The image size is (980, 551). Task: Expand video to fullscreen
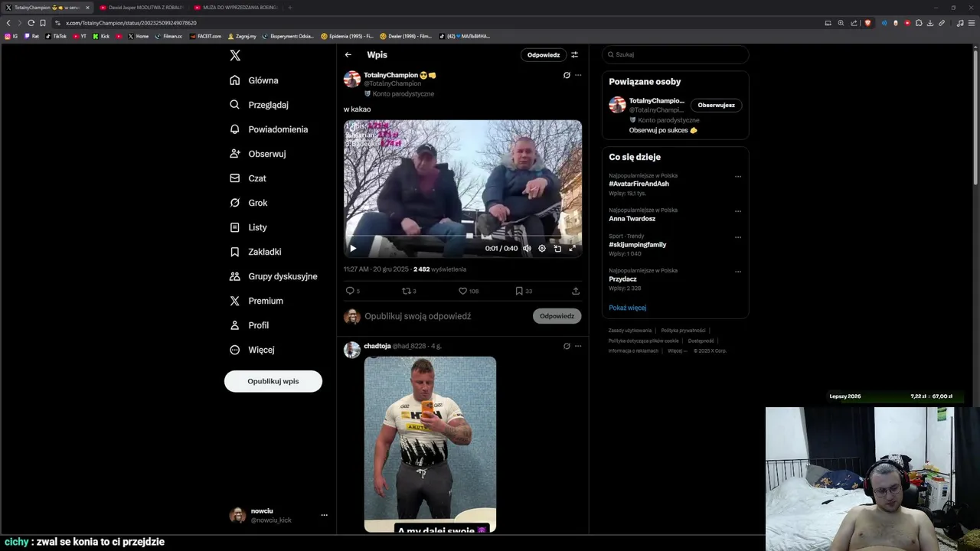coord(573,248)
